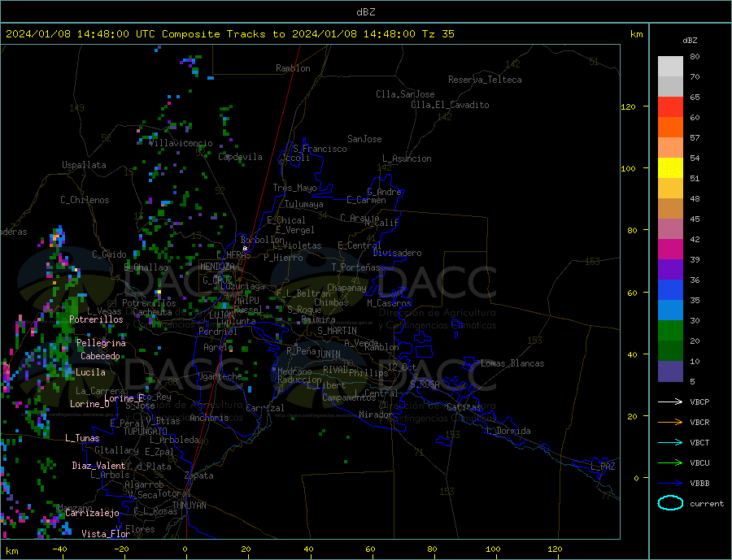Click the 'km' unit label at the bottom-left corner

pos(11,551)
